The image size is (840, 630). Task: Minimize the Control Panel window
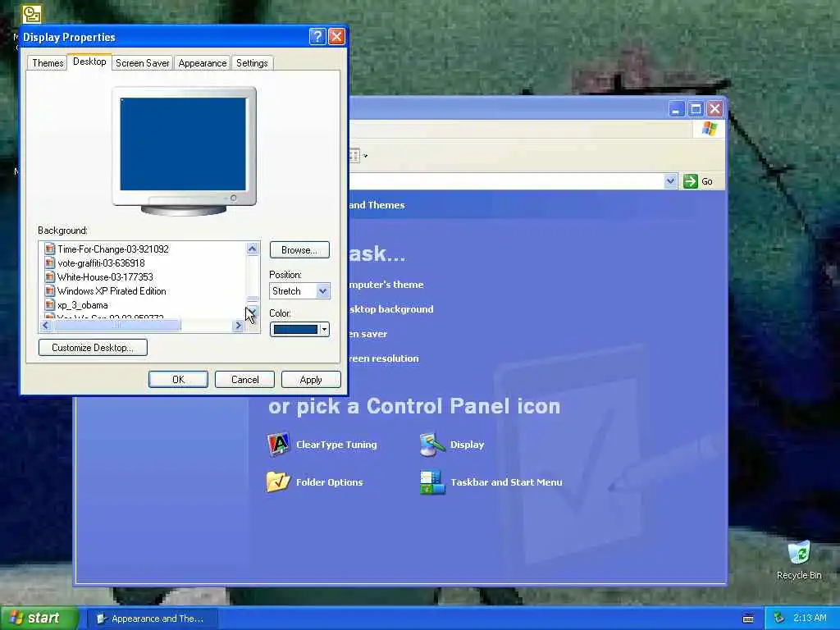pos(677,109)
